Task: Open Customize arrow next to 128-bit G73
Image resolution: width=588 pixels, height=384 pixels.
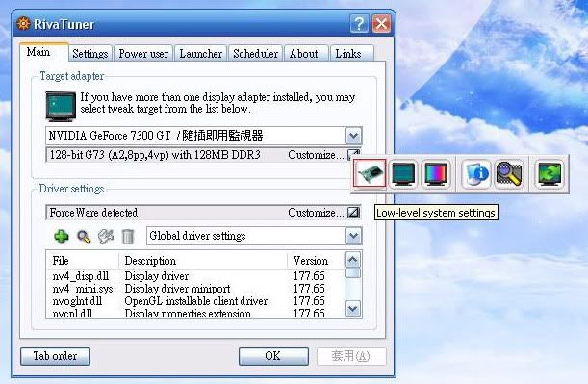Action: coord(353,154)
